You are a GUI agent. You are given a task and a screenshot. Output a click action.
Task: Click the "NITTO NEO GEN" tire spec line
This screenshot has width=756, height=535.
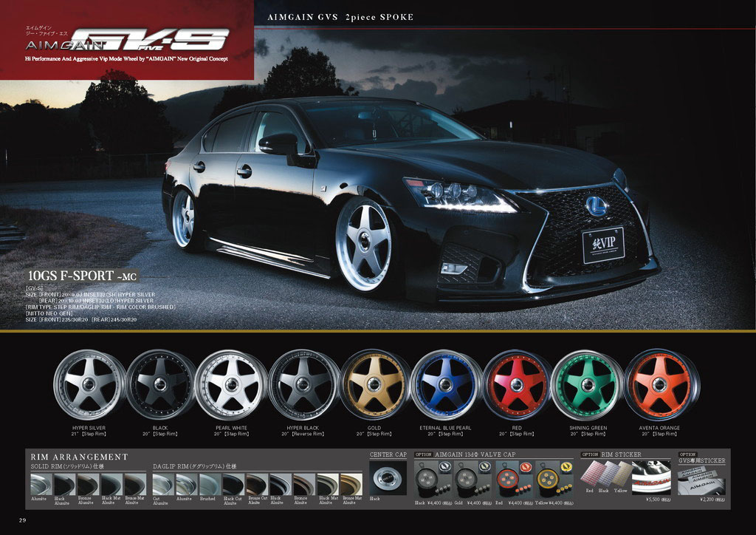tap(49, 313)
